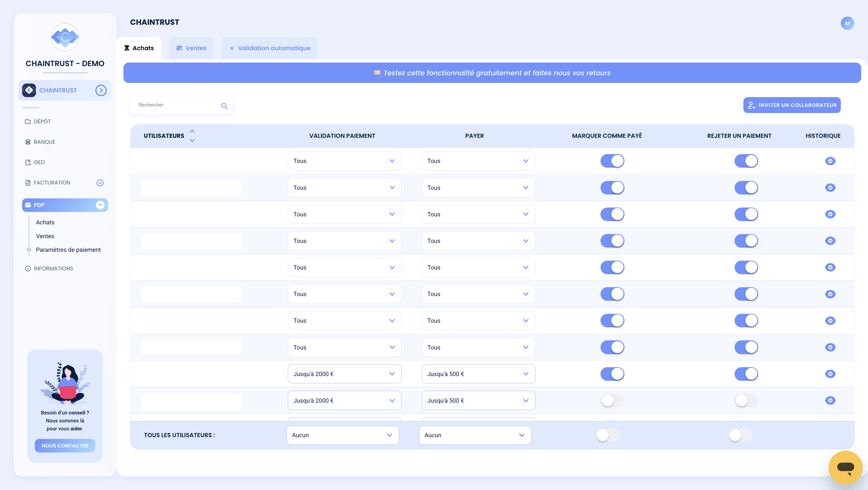Open Validation paiement dropdown in fourth user row
868x490 pixels.
344,241
